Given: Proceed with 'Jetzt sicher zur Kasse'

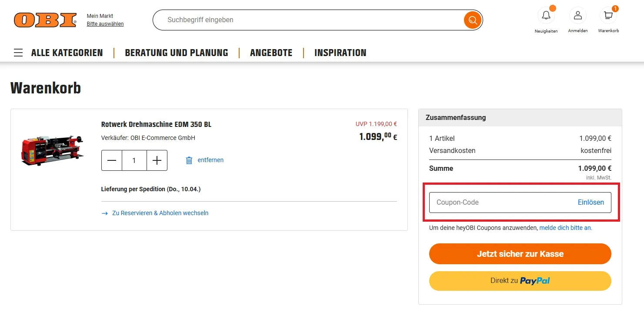Looking at the screenshot, I should pos(520,254).
